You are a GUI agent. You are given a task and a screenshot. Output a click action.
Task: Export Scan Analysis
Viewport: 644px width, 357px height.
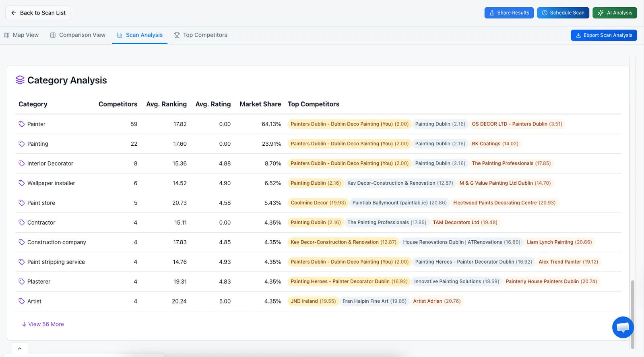tap(604, 35)
